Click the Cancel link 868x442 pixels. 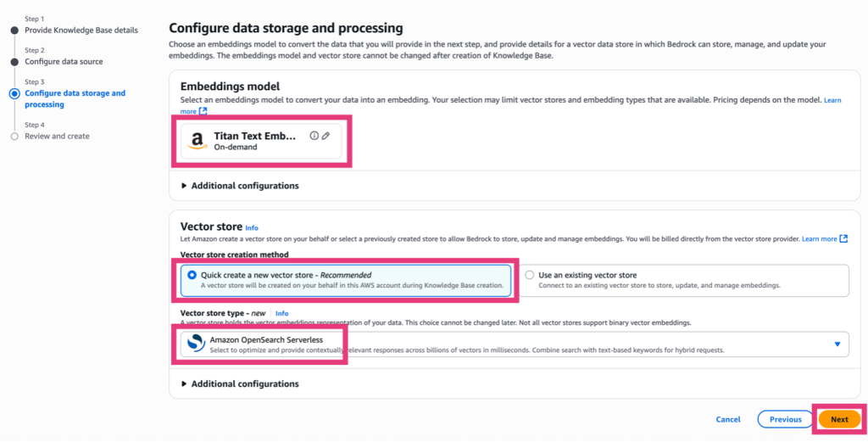click(728, 419)
